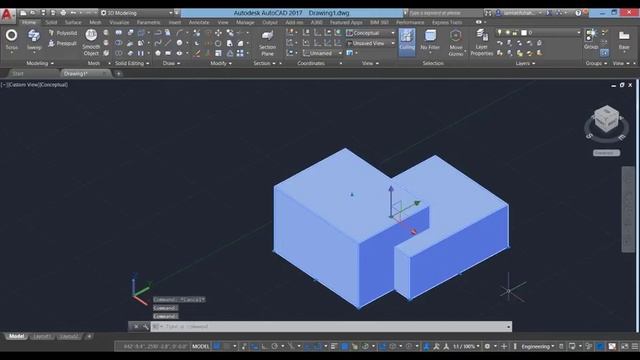The image size is (640, 360).
Task: Open the AutoCAD application menu
Action: [7, 15]
